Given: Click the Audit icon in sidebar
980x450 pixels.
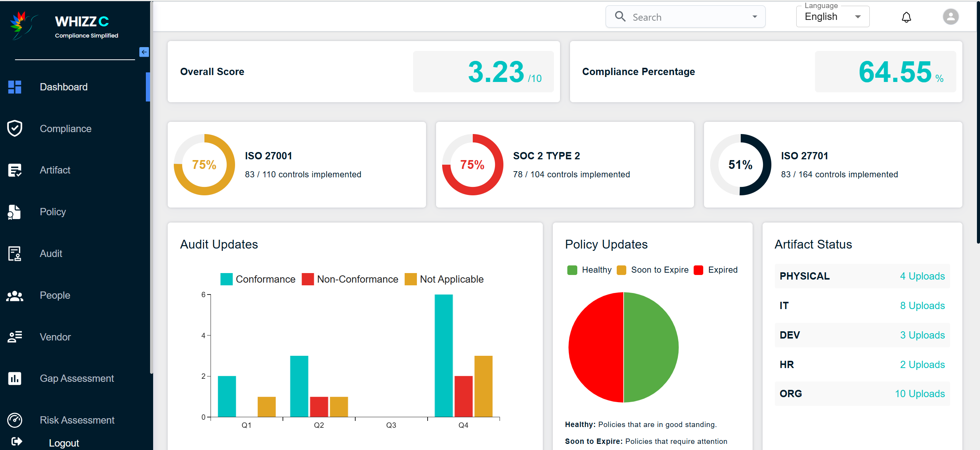Looking at the screenshot, I should coord(15,254).
